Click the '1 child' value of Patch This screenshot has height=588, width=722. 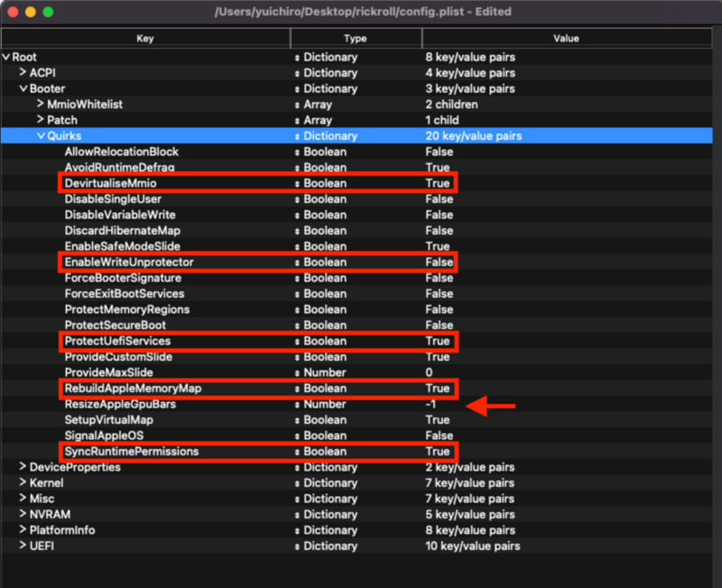pyautogui.click(x=442, y=120)
